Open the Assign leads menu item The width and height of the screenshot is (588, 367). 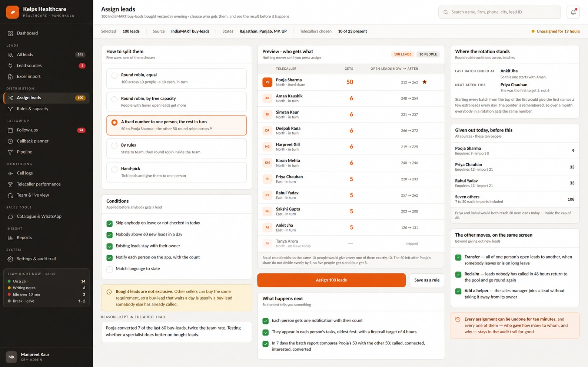point(46,98)
